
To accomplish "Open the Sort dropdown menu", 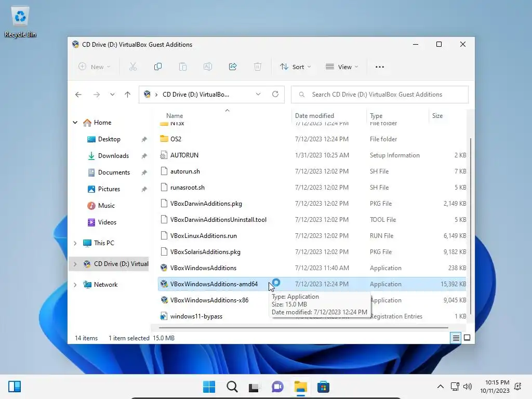I will (x=295, y=67).
